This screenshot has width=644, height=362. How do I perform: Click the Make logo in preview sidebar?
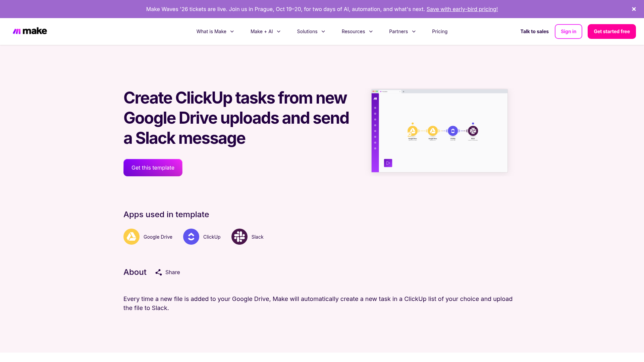point(375,99)
